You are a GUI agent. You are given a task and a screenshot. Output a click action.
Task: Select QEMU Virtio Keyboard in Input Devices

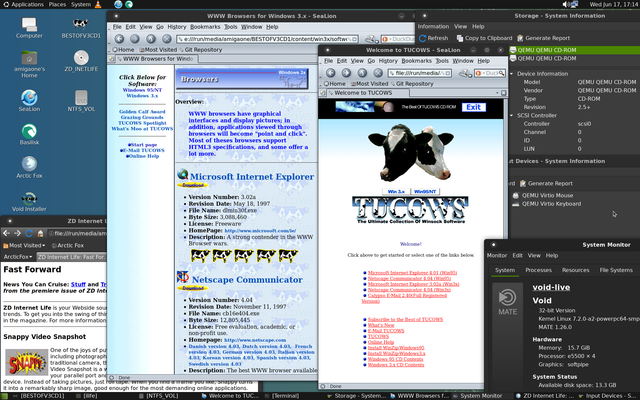tap(551, 204)
